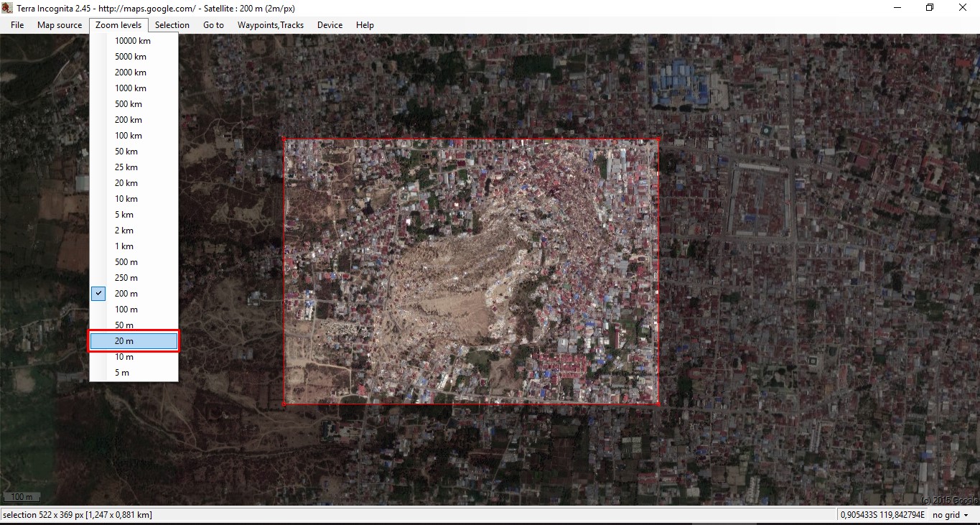Open the Waypoints,Tracks menu
This screenshot has height=525, width=980.
[x=271, y=25]
